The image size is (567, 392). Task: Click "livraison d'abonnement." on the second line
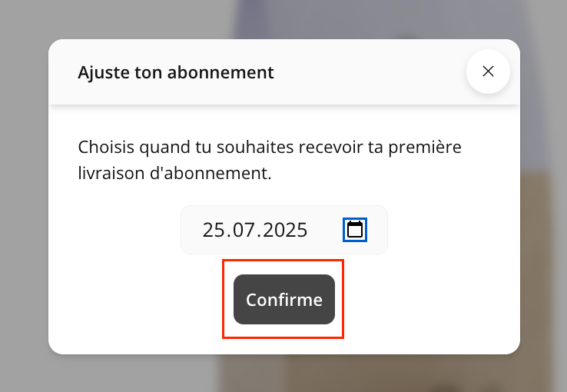pos(174,173)
